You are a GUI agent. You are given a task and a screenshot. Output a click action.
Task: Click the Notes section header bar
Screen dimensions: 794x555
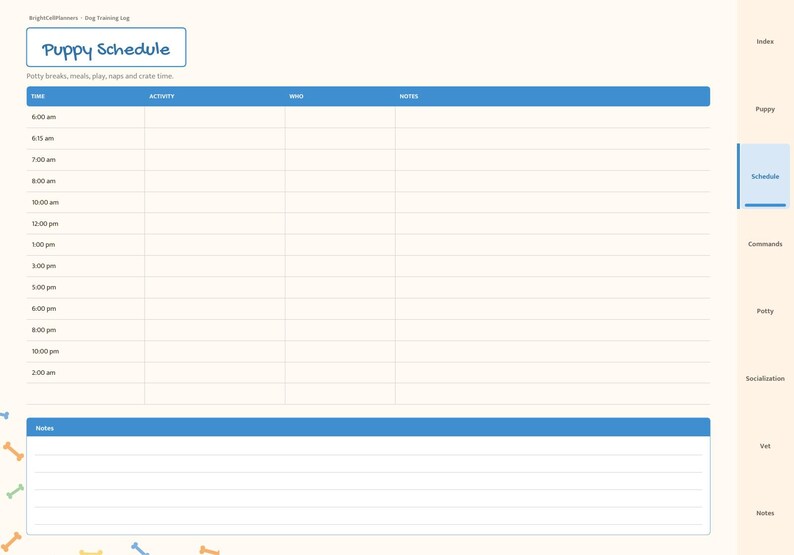pyautogui.click(x=368, y=427)
